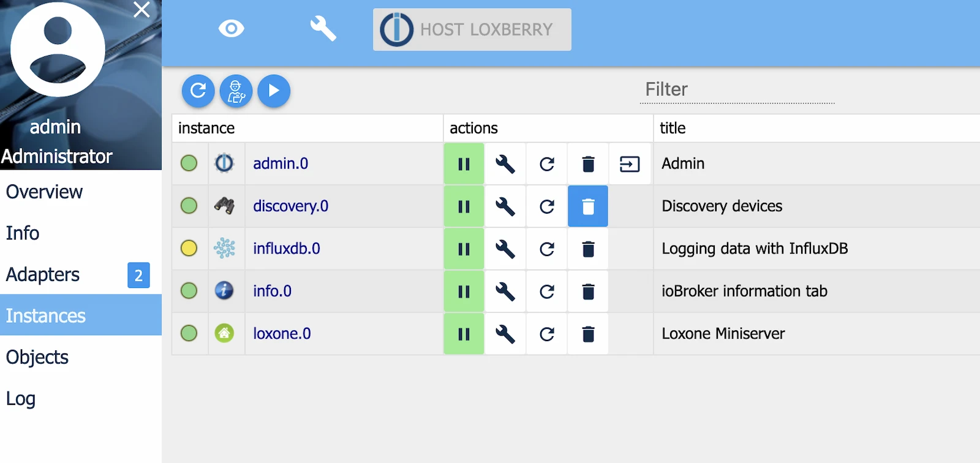The image size is (980, 463).
Task: Open the Info menu item
Action: 81,233
